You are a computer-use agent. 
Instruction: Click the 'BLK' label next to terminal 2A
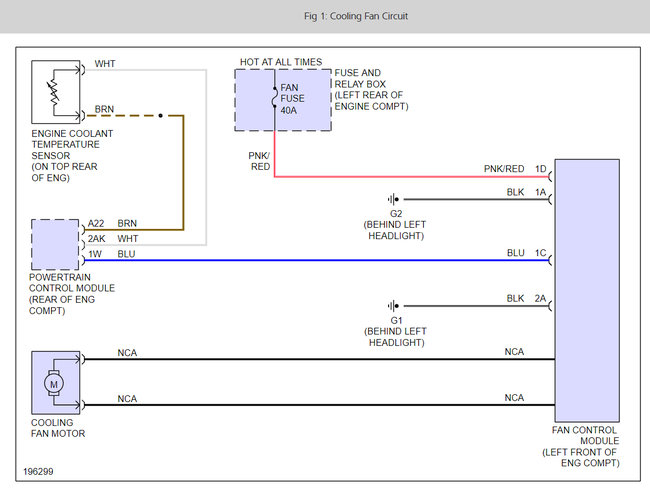point(515,298)
